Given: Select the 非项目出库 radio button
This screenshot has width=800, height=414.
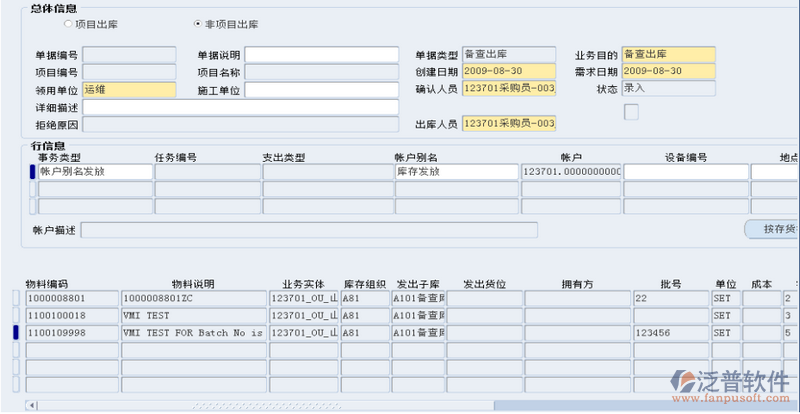Looking at the screenshot, I should [198, 24].
